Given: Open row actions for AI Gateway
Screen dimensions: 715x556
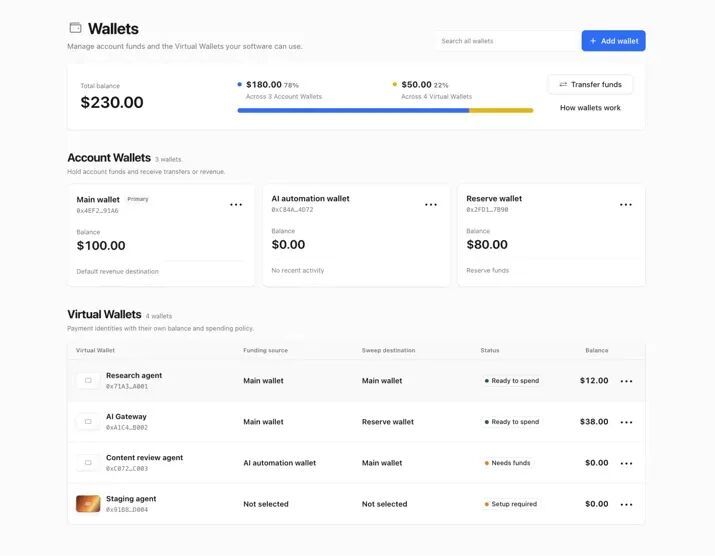Looking at the screenshot, I should pyautogui.click(x=626, y=422).
